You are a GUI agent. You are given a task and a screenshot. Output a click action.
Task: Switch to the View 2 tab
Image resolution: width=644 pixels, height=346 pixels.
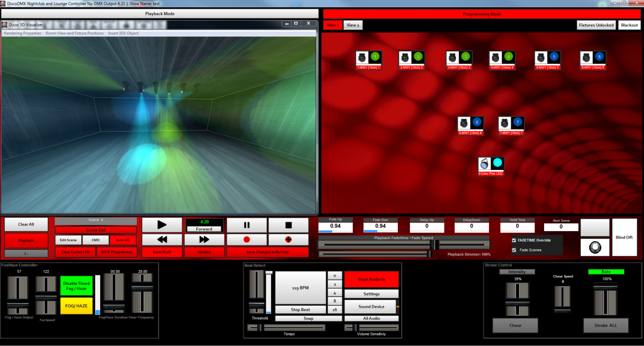click(352, 25)
